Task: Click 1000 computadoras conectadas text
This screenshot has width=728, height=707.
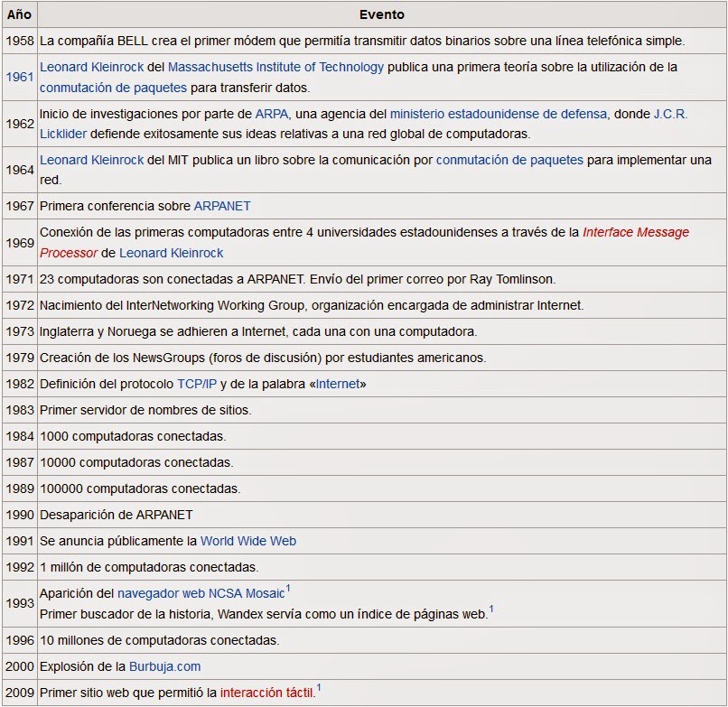Action: 133,436
